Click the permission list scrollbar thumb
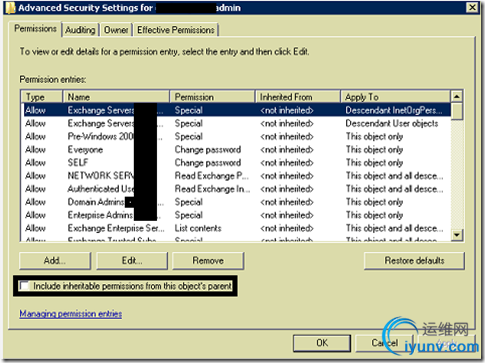 coord(457,111)
